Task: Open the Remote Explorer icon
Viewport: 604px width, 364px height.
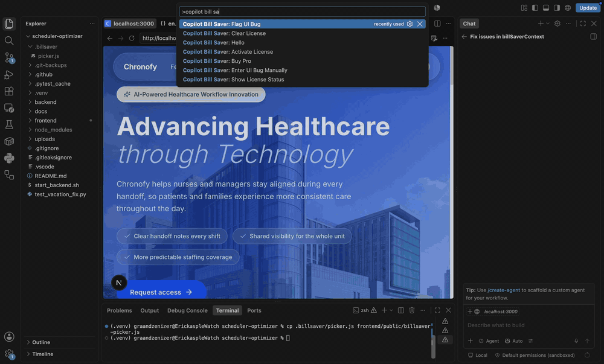Action: point(9,108)
